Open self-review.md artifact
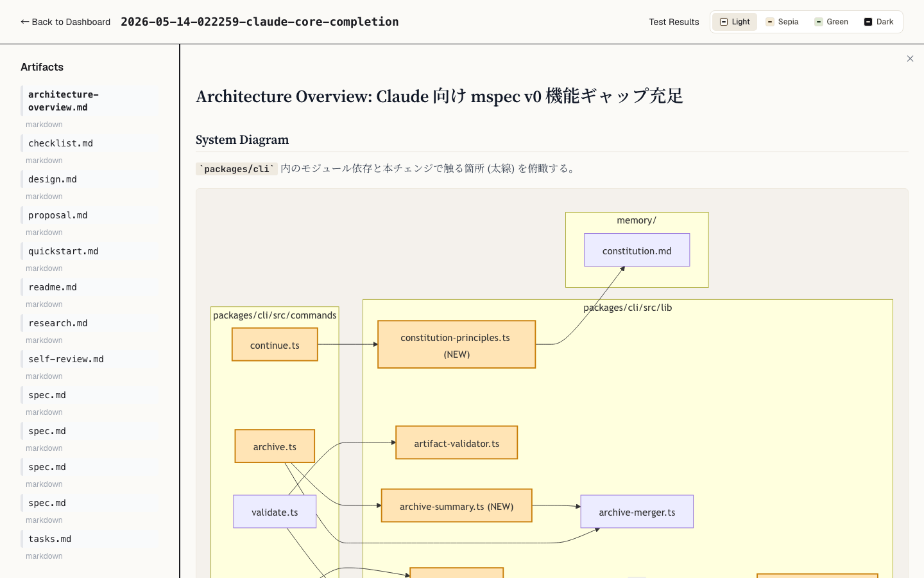This screenshot has height=578, width=924. click(x=89, y=359)
